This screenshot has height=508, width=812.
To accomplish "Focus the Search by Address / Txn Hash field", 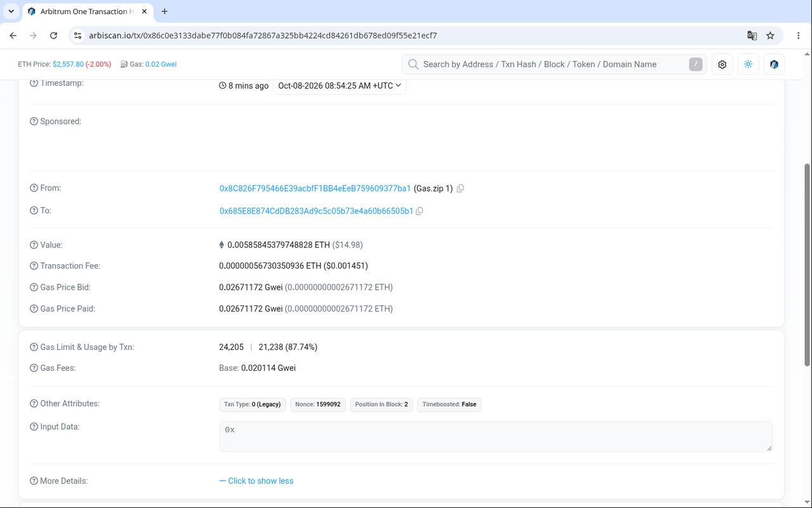I will (553, 64).
